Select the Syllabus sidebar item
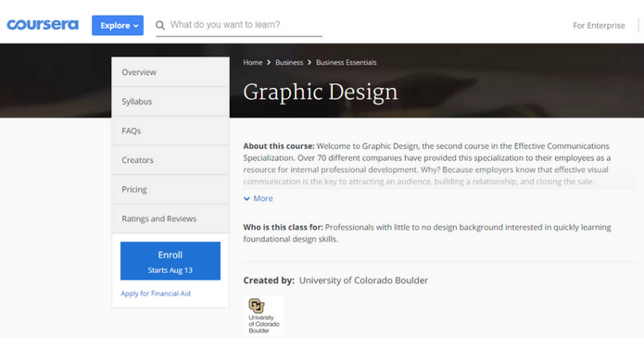Viewport: 644px width, 362px height. [170, 101]
